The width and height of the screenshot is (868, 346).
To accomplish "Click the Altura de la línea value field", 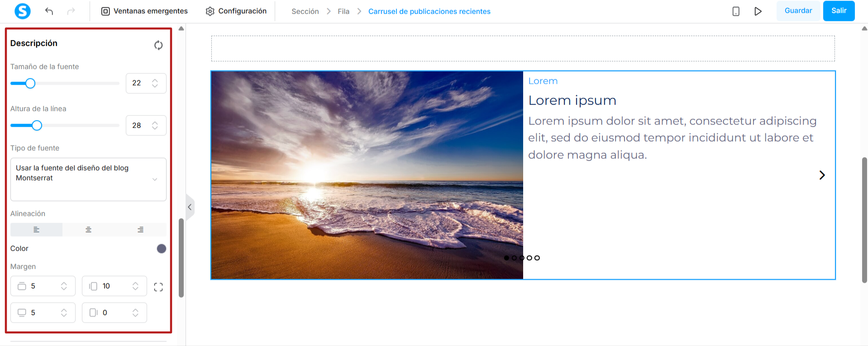I will (146, 125).
